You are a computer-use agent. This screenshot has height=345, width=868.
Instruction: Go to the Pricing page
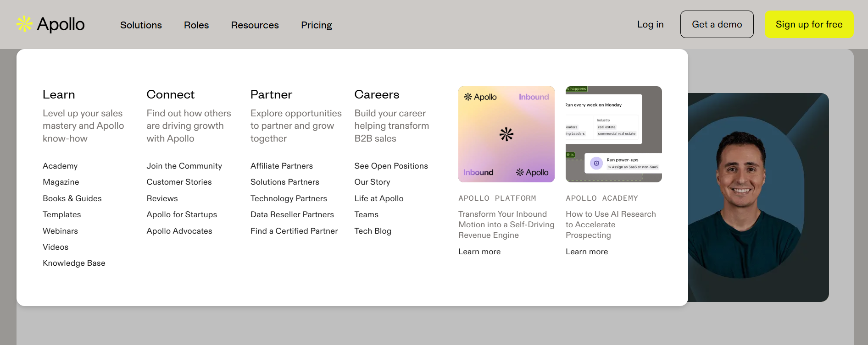coord(316,25)
